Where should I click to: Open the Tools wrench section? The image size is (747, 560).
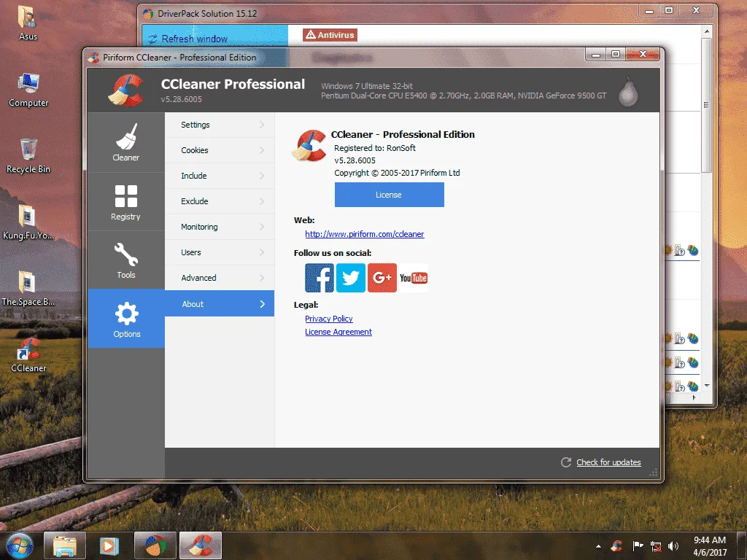tap(125, 260)
